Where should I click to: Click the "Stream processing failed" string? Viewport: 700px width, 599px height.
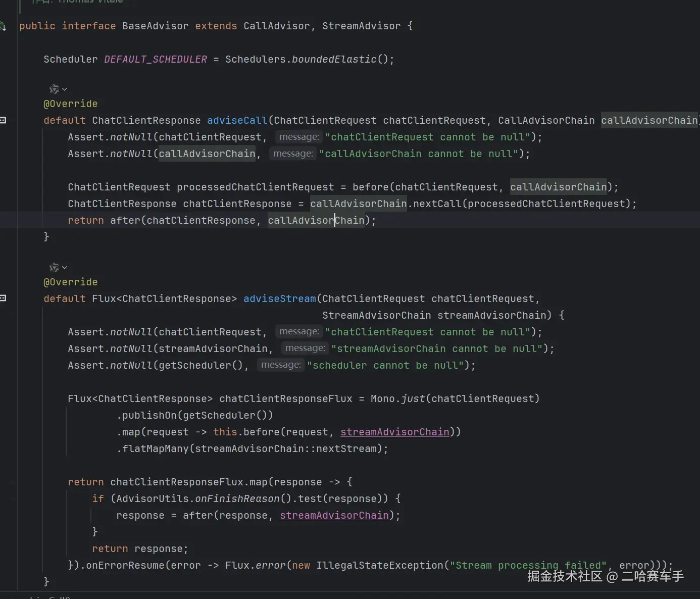pos(528,565)
